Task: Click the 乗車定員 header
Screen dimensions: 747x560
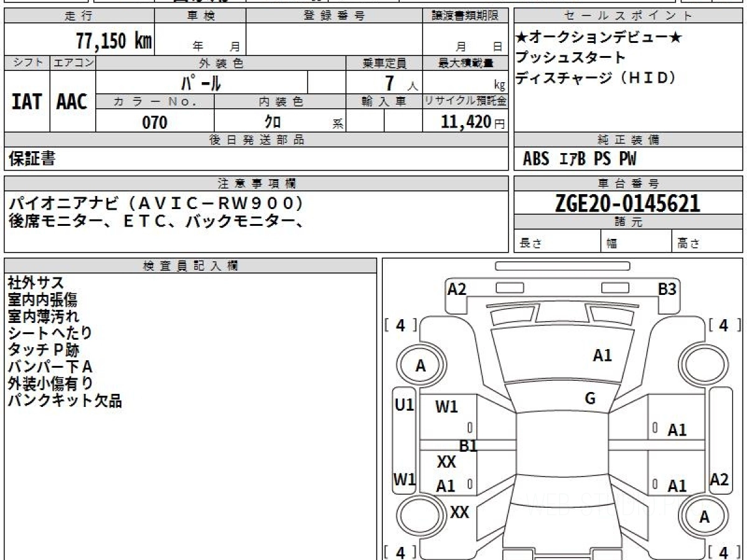Action: tap(384, 63)
